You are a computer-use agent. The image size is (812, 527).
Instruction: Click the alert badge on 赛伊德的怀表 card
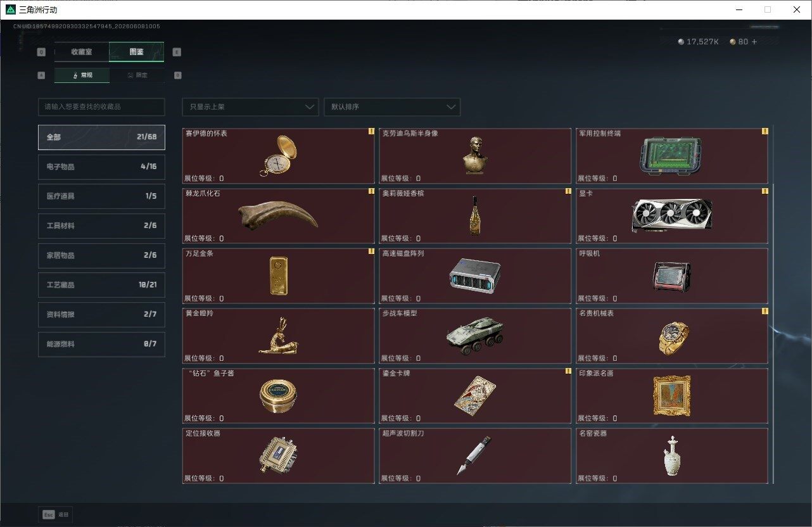pyautogui.click(x=371, y=132)
